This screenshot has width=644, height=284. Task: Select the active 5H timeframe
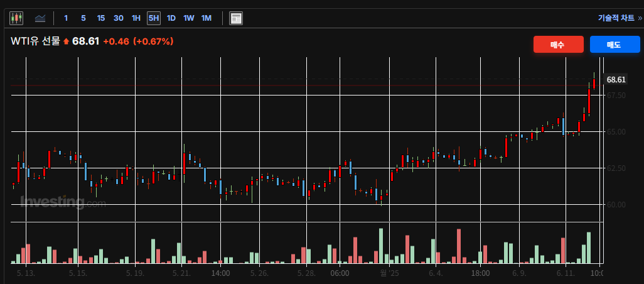[154, 18]
